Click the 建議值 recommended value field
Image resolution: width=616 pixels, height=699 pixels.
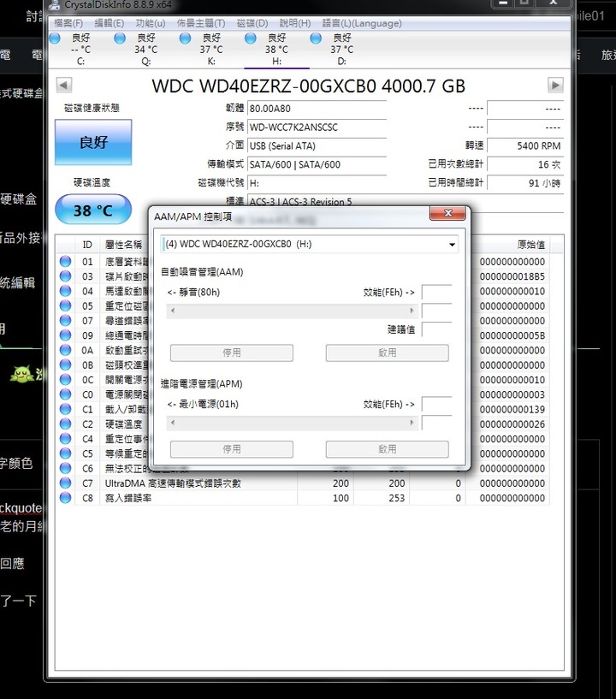[x=437, y=329]
